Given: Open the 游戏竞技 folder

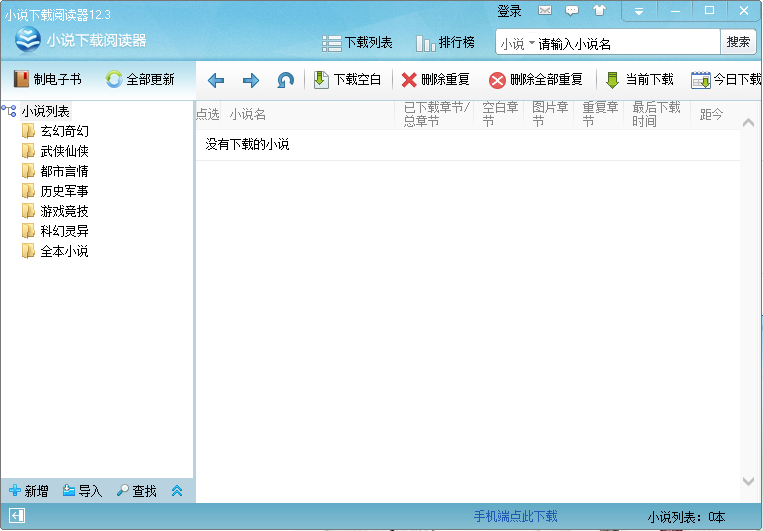Looking at the screenshot, I should (55, 211).
